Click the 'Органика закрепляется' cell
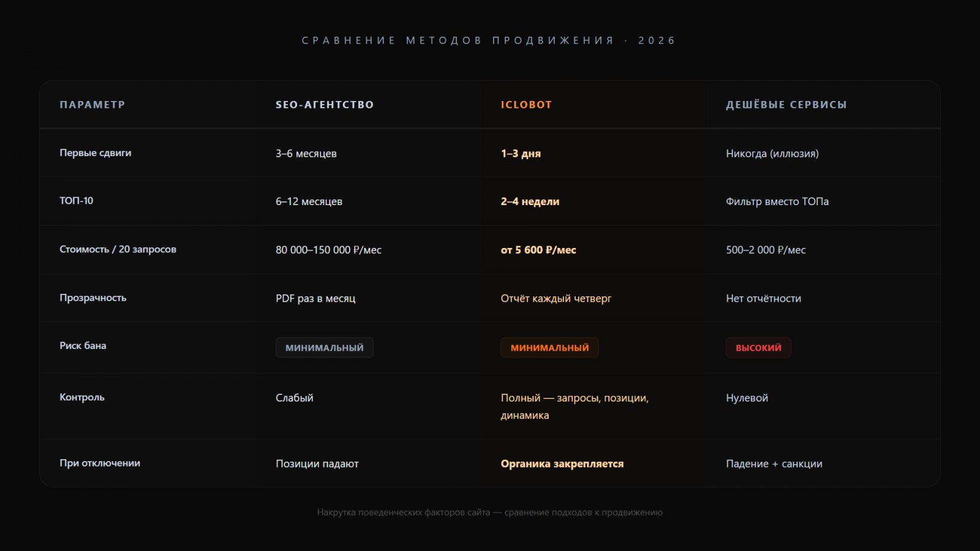 click(x=562, y=464)
